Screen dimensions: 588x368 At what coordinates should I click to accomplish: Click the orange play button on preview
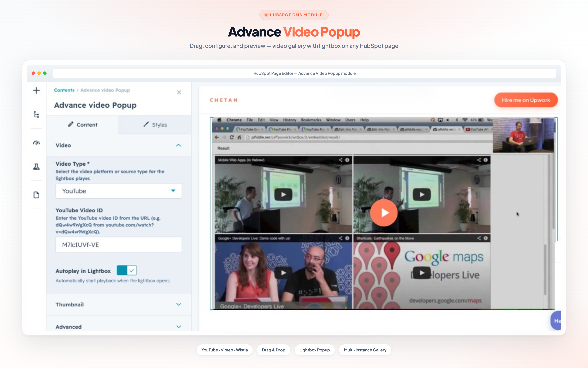(384, 213)
